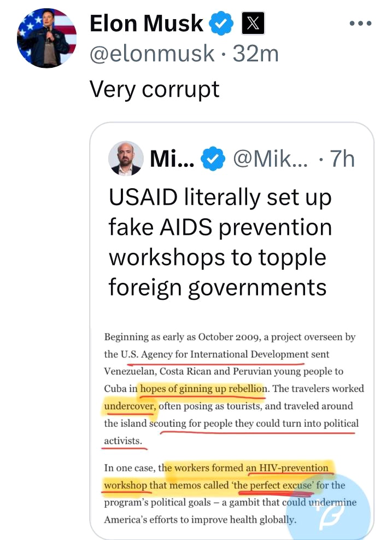392x540 pixels.
Task: Open Elon Musk's profile picture
Action: click(x=47, y=37)
